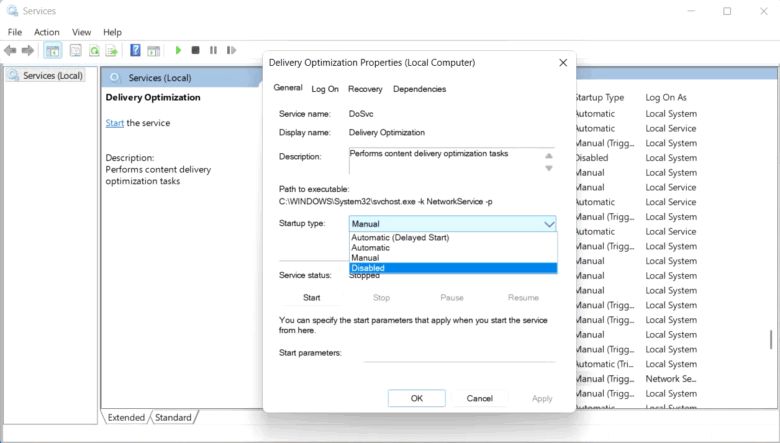Click the Forward arrow in the toolbar
780x443 pixels.
tap(27, 50)
